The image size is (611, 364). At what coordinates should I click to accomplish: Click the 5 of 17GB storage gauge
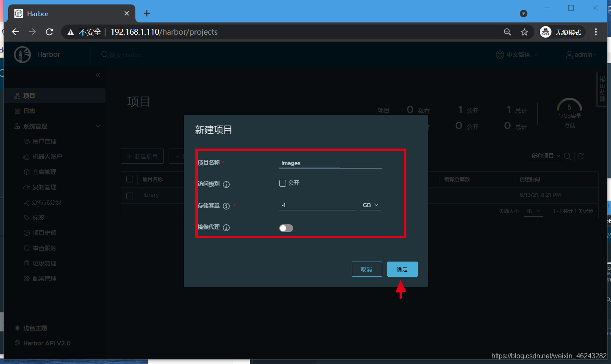(x=569, y=108)
